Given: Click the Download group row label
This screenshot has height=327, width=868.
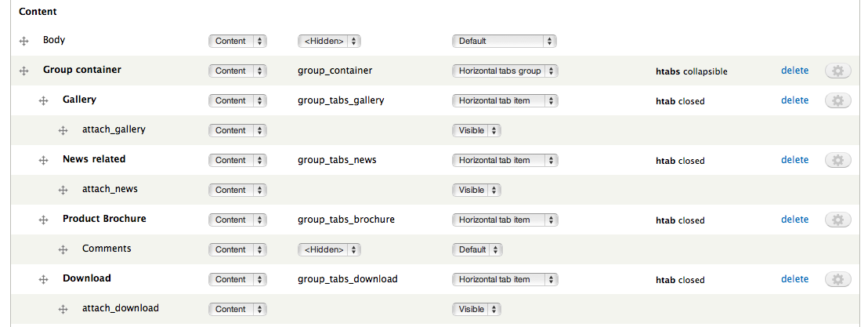Looking at the screenshot, I should [87, 278].
